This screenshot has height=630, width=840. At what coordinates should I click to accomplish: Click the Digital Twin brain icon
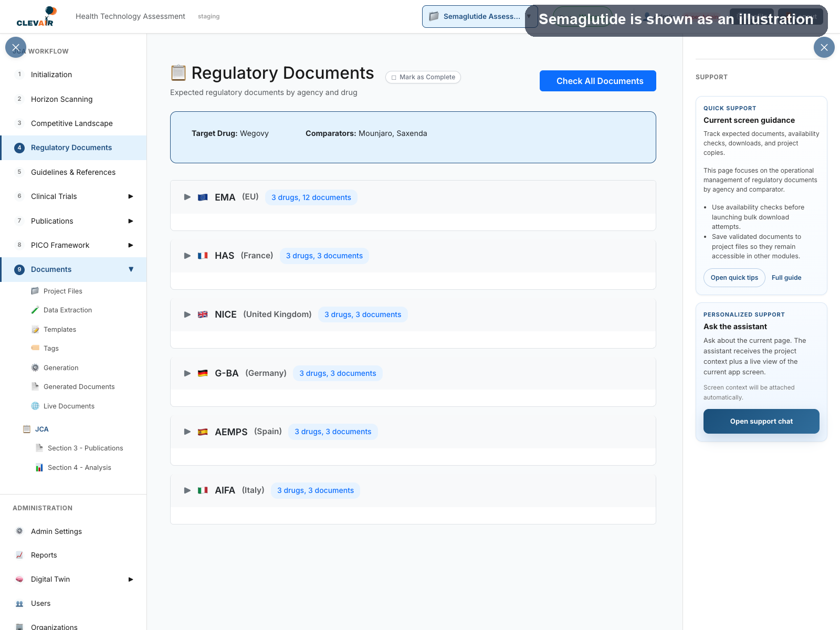click(19, 579)
